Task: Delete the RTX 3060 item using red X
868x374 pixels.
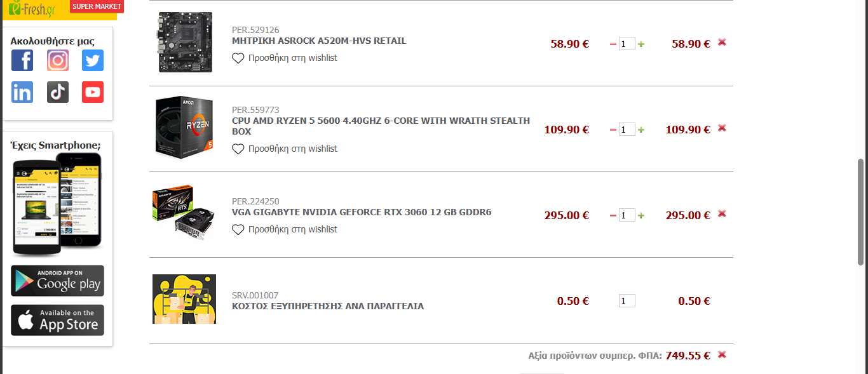Action: click(x=722, y=214)
